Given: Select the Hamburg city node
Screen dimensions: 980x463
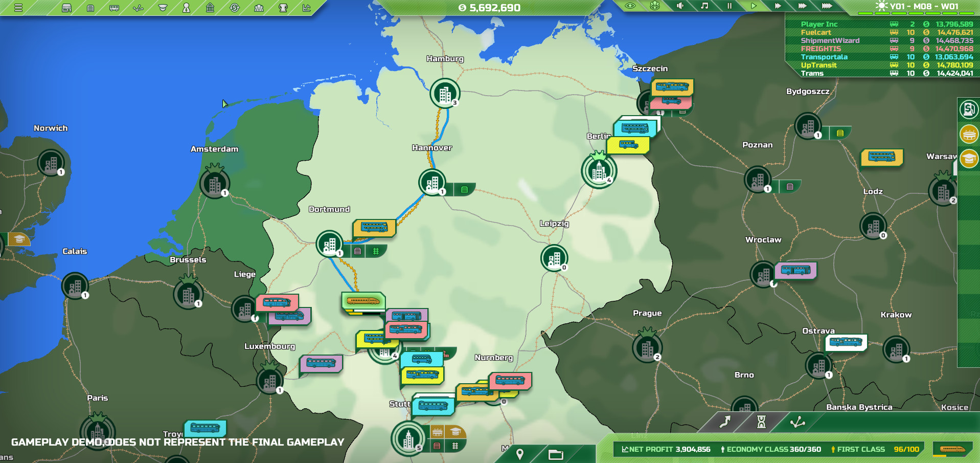Looking at the screenshot, I should coord(444,94).
